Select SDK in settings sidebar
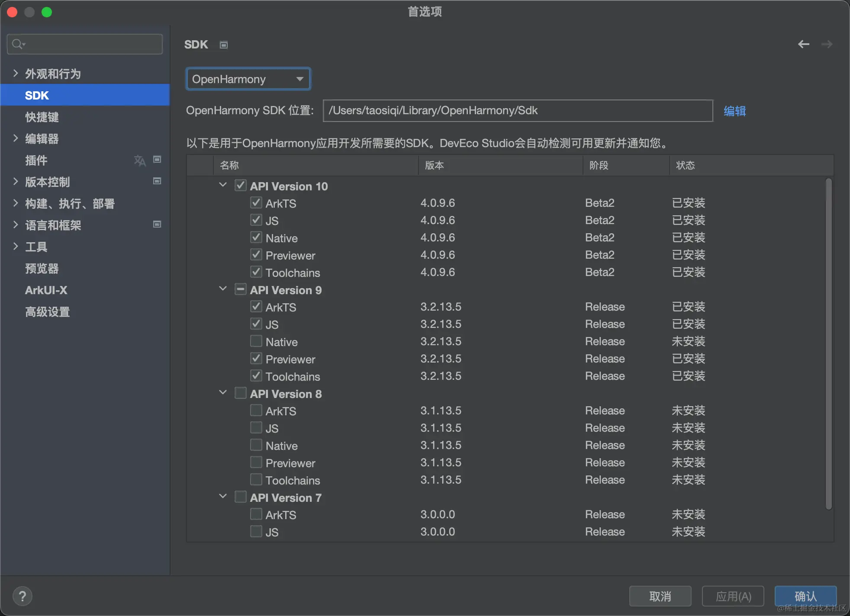The height and width of the screenshot is (616, 850). [85, 95]
